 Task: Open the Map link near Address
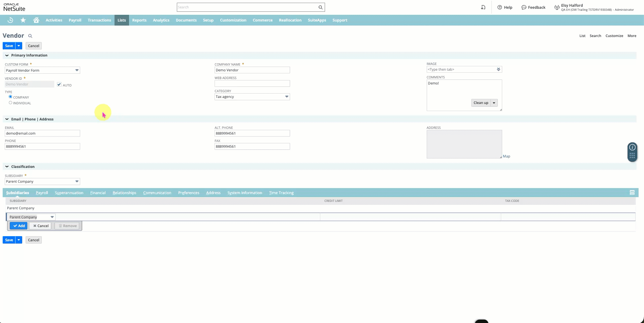click(507, 156)
